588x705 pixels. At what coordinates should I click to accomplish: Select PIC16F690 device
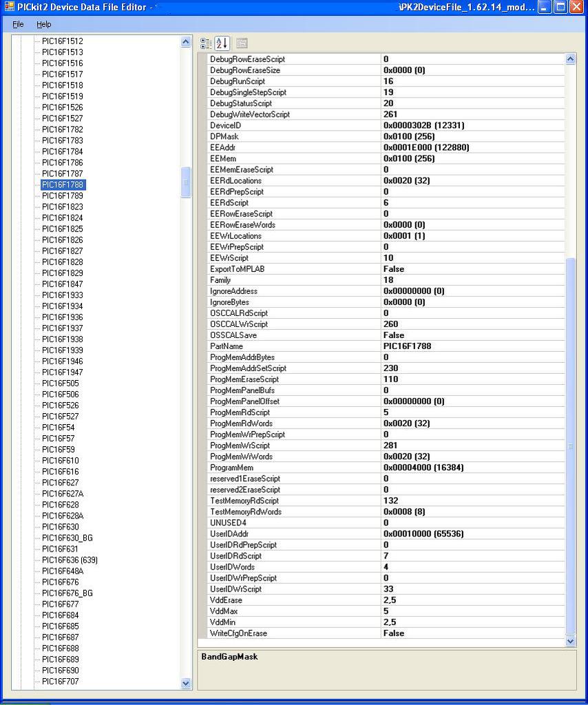pos(60,671)
